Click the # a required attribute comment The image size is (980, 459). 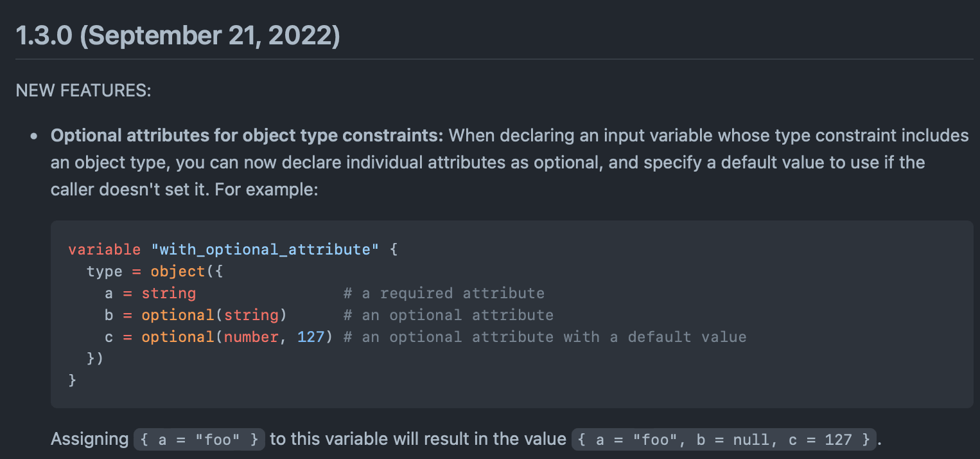pos(444,293)
